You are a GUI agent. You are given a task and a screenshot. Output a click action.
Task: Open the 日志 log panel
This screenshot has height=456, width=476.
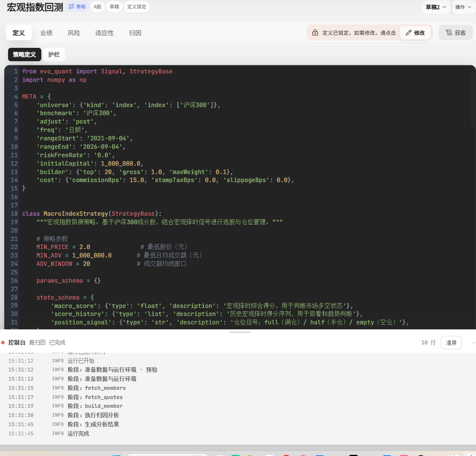[x=456, y=33]
